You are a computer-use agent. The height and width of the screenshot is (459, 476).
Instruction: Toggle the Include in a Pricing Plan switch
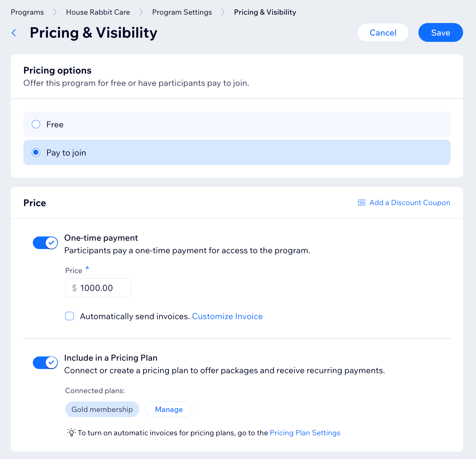(x=45, y=363)
